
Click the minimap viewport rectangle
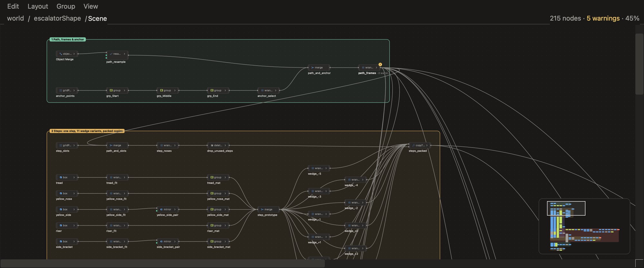pos(566,208)
